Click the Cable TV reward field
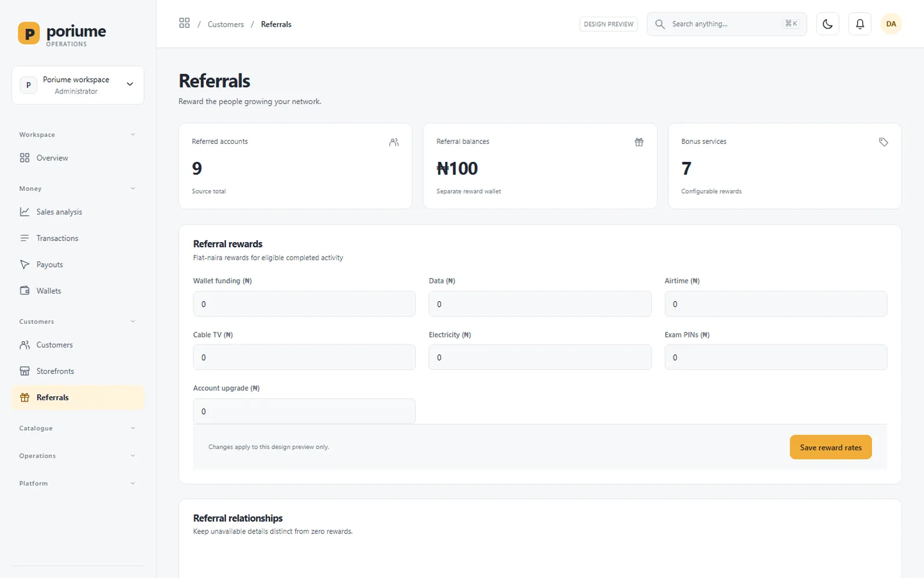 (x=304, y=357)
